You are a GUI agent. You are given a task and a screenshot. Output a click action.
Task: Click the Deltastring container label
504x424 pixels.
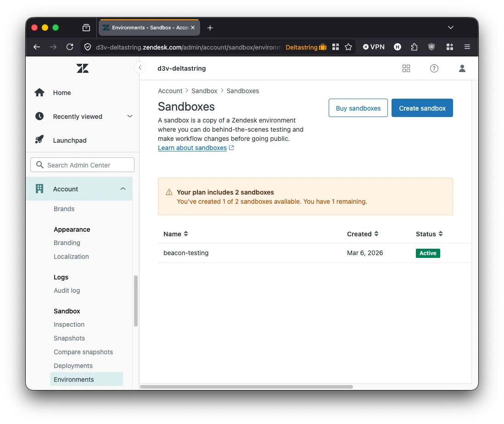point(306,47)
